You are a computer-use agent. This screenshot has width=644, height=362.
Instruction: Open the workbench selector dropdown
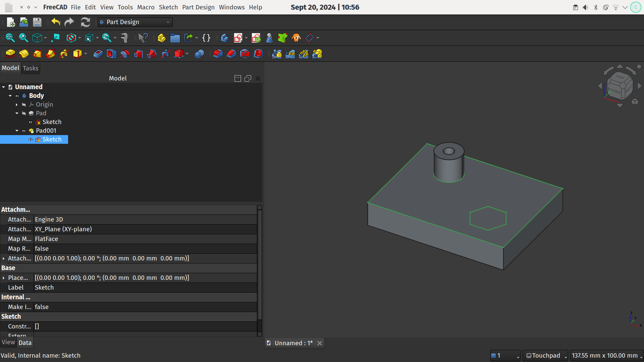pyautogui.click(x=168, y=22)
